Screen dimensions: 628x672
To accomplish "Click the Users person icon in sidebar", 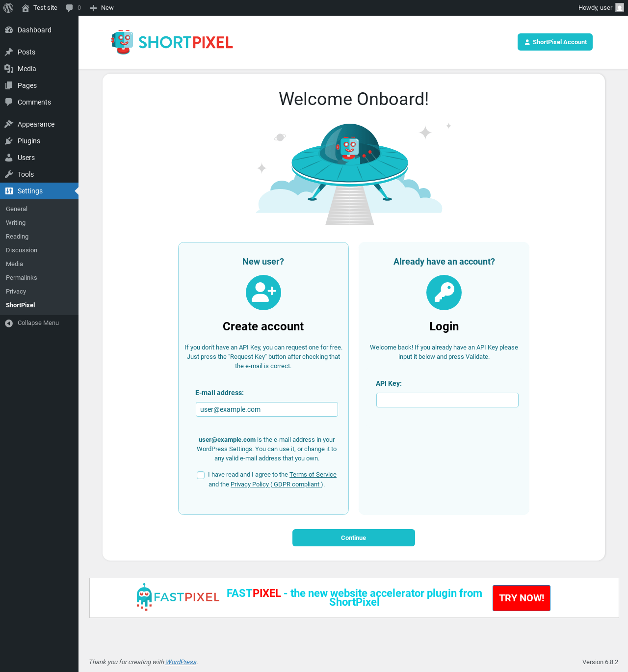I will click(9, 158).
